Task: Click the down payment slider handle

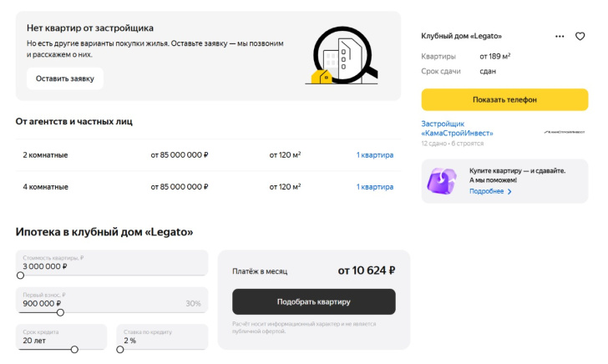Action: pyautogui.click(x=60, y=312)
